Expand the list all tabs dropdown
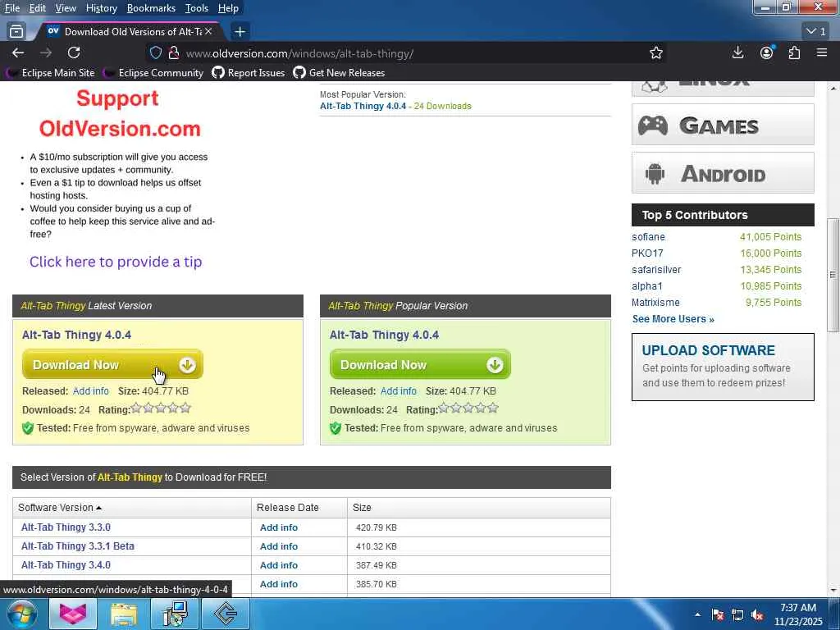This screenshot has width=840, height=630. 816,32
